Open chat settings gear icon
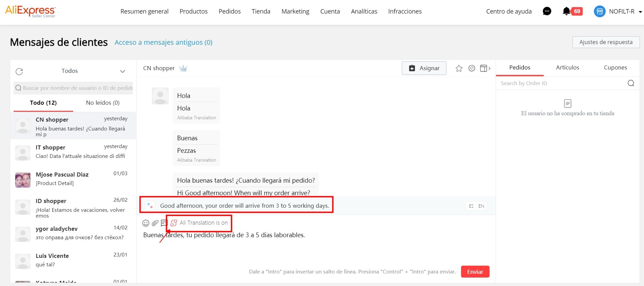The height and width of the screenshot is (286, 644). (x=472, y=68)
